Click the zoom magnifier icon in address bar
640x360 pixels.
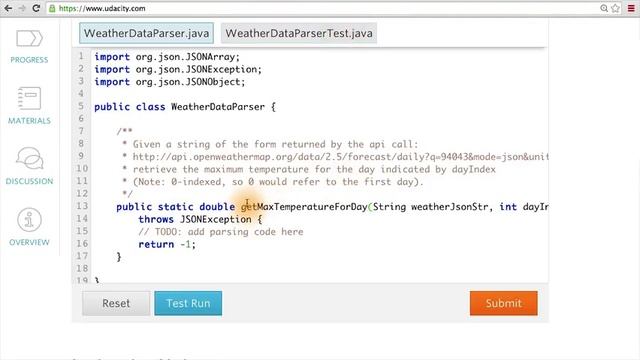point(604,8)
